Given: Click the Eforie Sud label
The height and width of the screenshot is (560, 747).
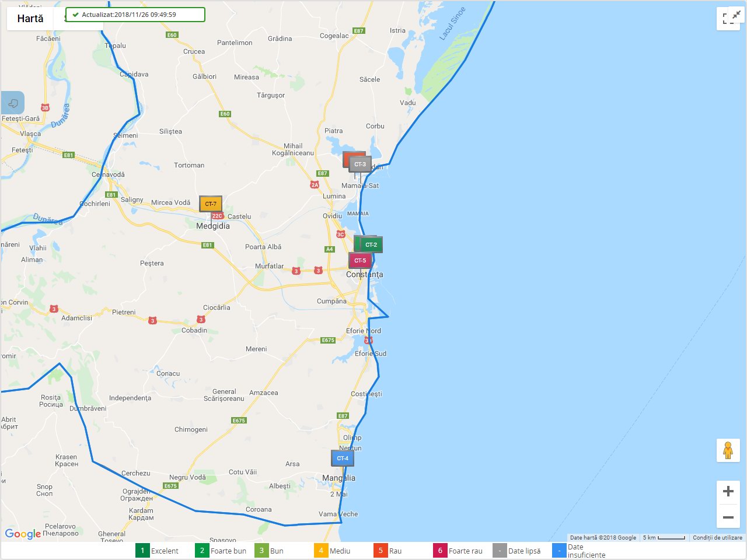Looking at the screenshot, I should 371,353.
